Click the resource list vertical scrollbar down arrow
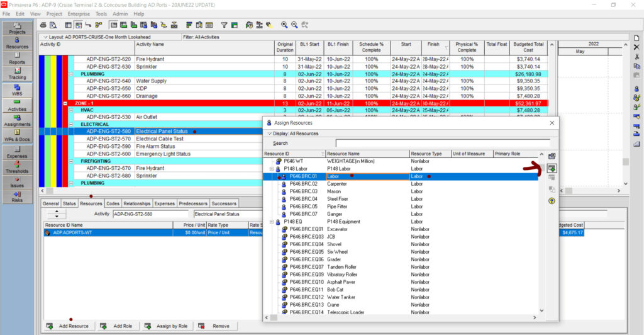The height and width of the screenshot is (335, 644). 541,310
